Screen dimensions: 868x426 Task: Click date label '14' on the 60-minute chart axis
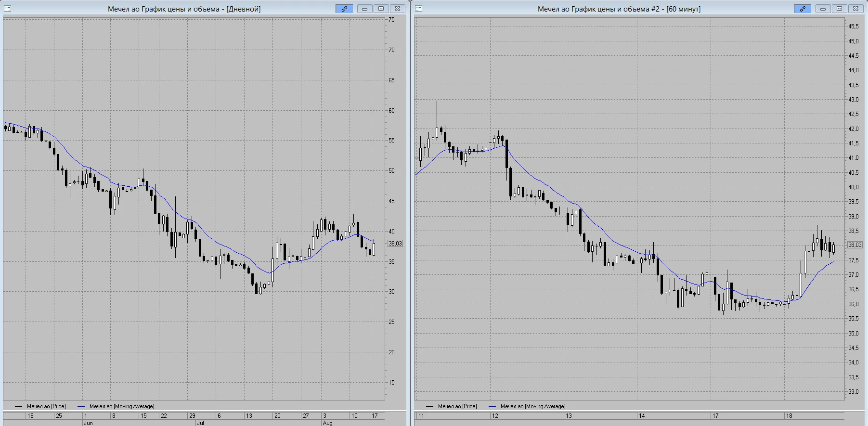tap(642, 416)
